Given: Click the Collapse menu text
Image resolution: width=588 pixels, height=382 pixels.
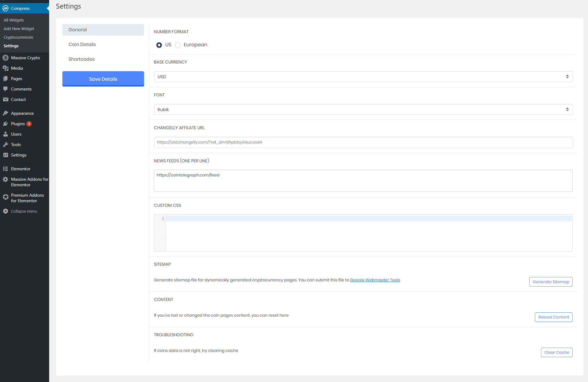Looking at the screenshot, I should click(24, 211).
